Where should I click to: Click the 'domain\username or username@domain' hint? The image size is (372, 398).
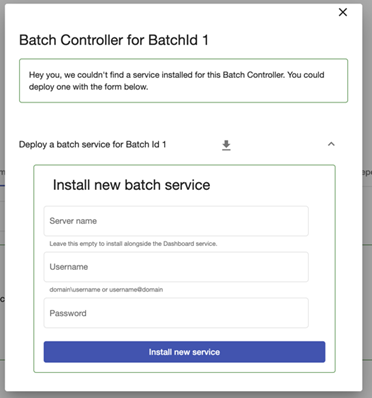(106, 289)
